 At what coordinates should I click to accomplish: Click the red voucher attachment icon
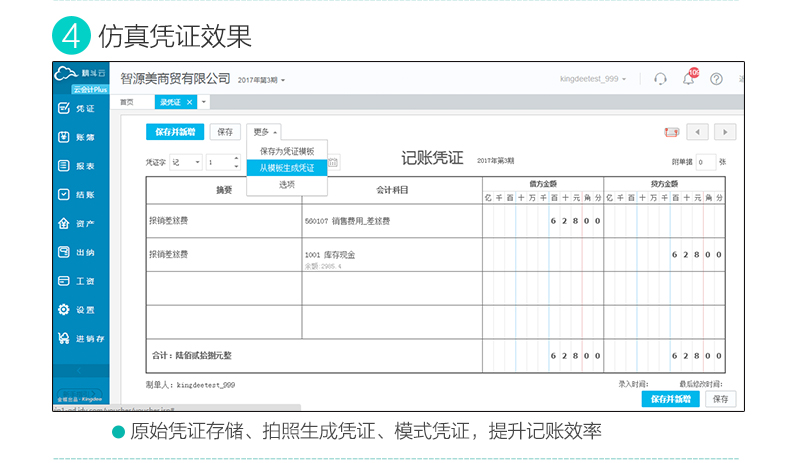click(x=672, y=132)
